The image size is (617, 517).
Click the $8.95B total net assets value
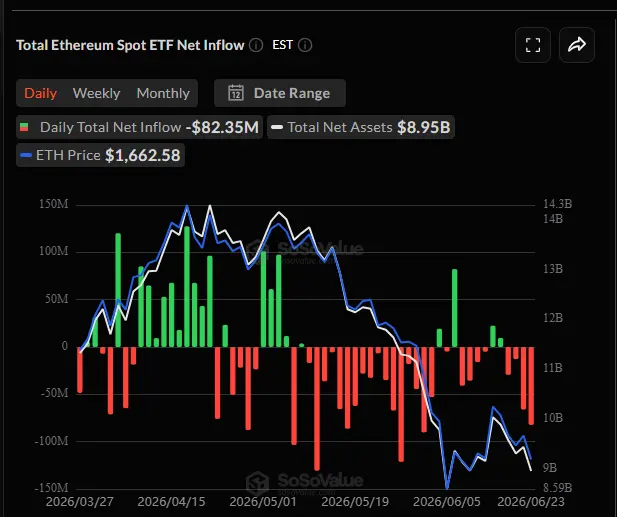(423, 127)
